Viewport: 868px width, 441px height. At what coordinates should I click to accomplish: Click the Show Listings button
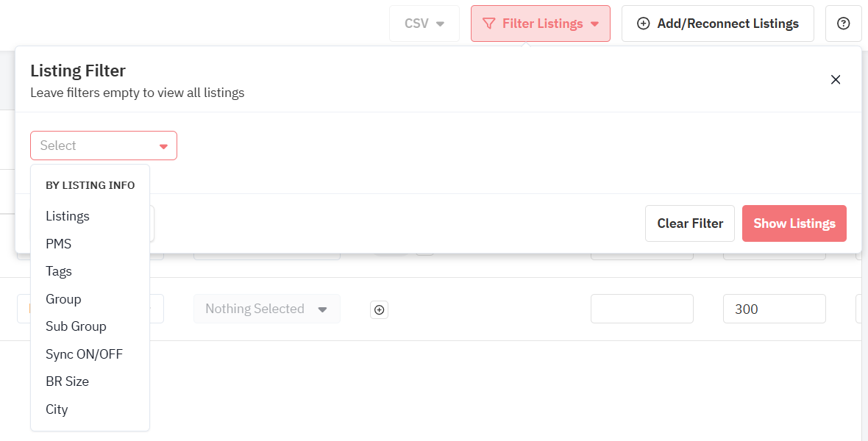794,223
